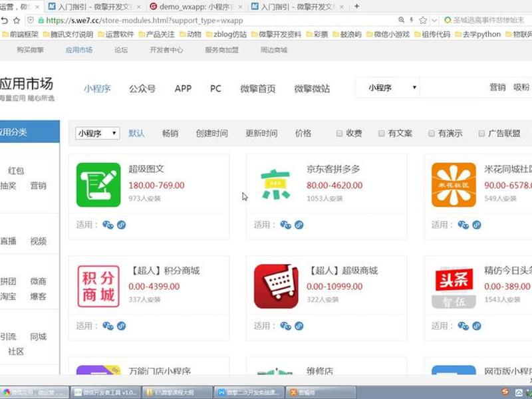Viewport: 532px width, 399px height.
Task: Click the 营销 hot keyword near search
Action: click(497, 87)
